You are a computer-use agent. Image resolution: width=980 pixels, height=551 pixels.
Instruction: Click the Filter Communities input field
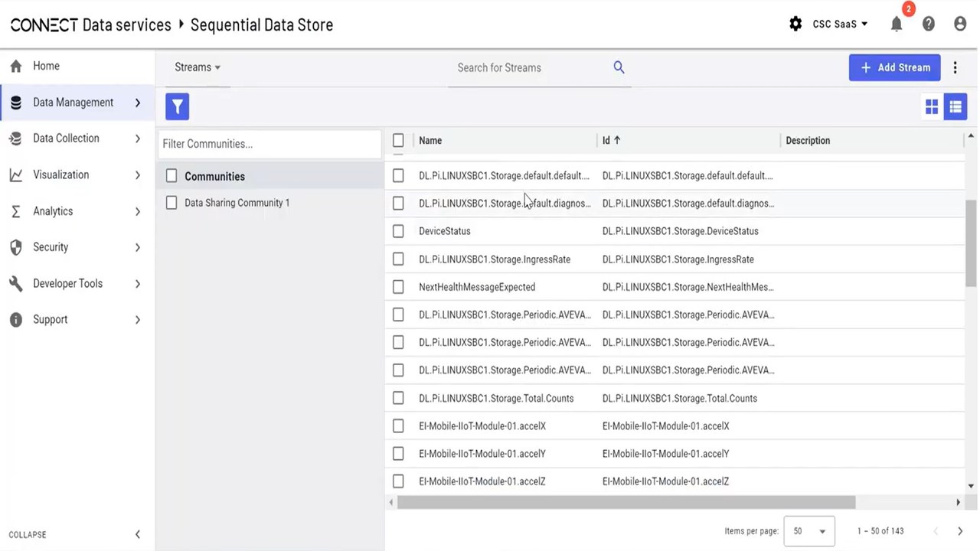point(269,144)
